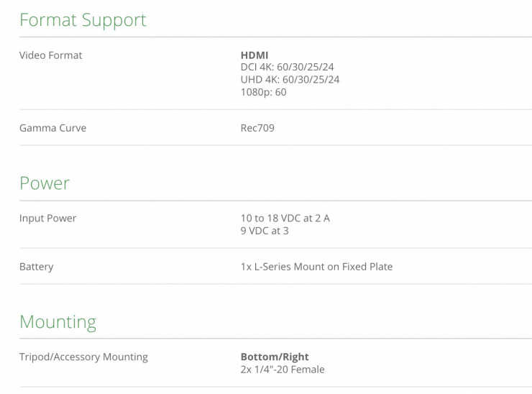The height and width of the screenshot is (394, 532).
Task: Click the Power section heading
Action: [45, 183]
